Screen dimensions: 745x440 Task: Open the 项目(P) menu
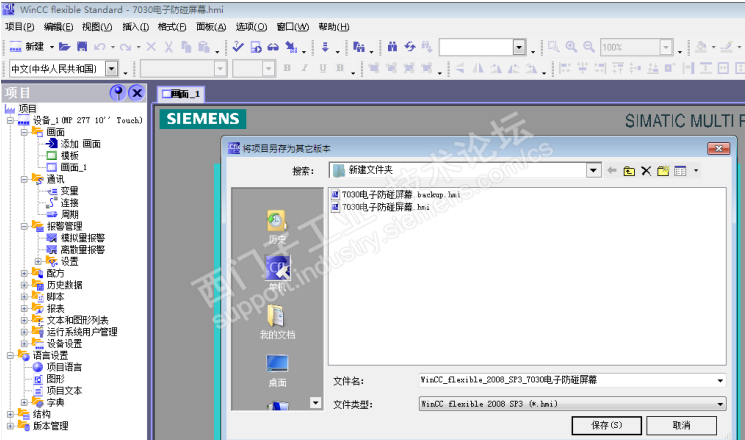19,27
